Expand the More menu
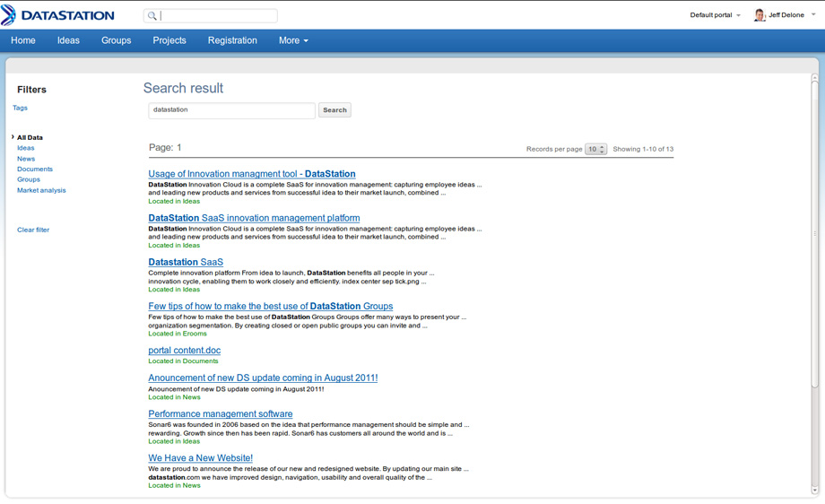825x504 pixels. [x=293, y=40]
